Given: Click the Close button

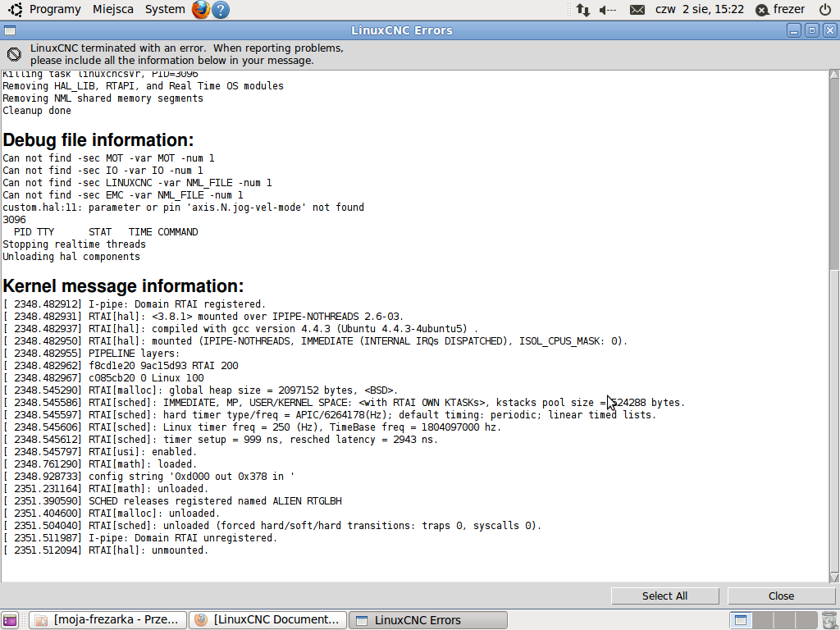Looking at the screenshot, I should 782,596.
